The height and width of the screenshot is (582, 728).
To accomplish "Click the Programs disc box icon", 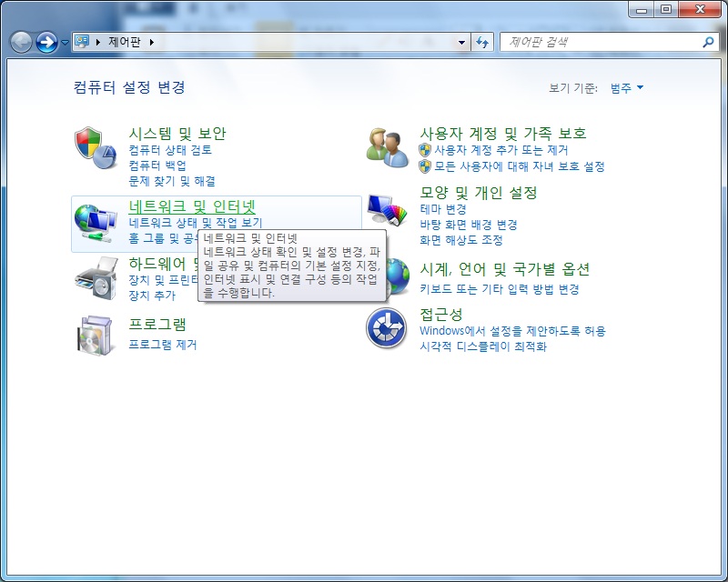I will (96, 335).
